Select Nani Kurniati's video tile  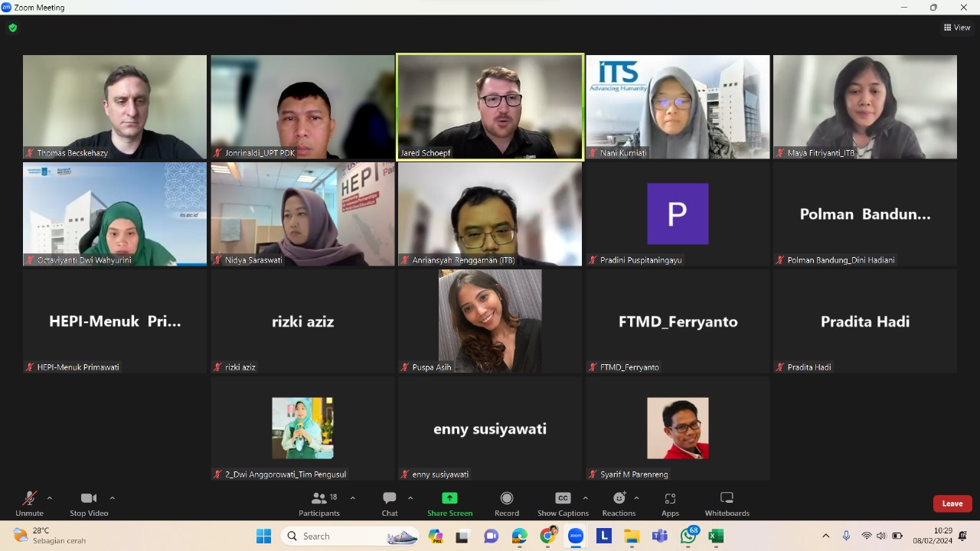[678, 107]
